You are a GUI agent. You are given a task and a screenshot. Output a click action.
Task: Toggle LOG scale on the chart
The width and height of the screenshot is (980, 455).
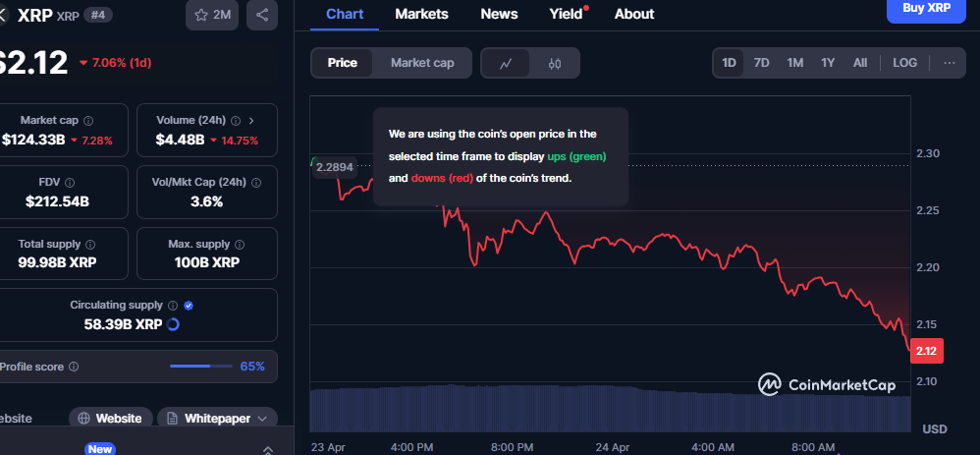905,63
